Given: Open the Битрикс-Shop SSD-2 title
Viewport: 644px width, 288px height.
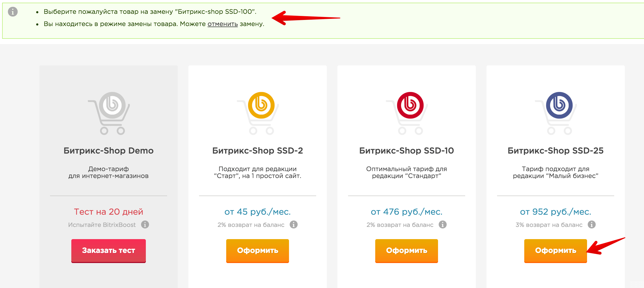Looking at the screenshot, I should pyautogui.click(x=258, y=151).
